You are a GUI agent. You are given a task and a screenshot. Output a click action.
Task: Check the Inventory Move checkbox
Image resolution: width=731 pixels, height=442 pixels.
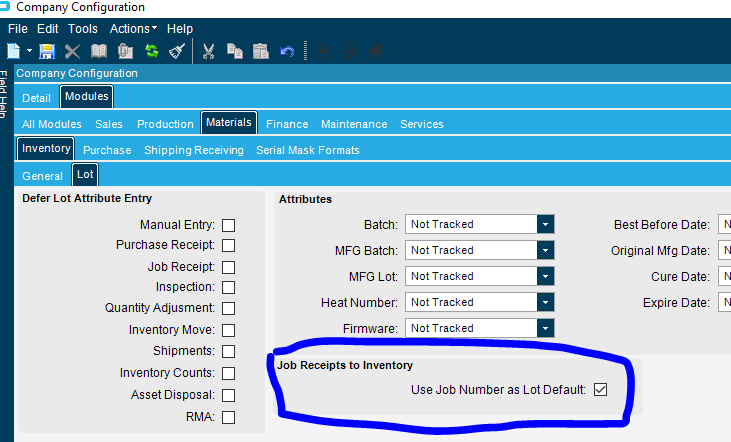click(228, 330)
